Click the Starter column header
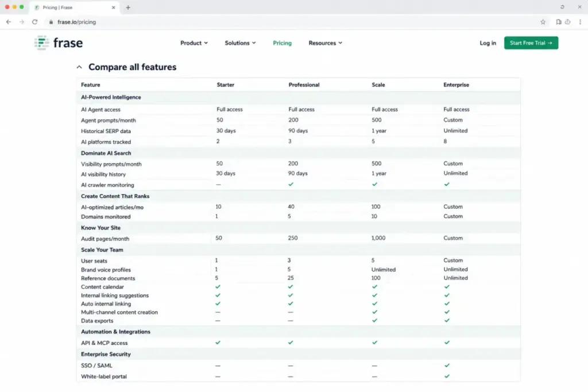 (225, 85)
